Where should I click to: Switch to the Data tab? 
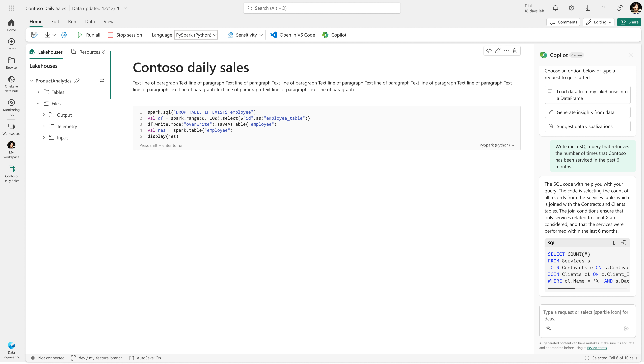coord(90,21)
